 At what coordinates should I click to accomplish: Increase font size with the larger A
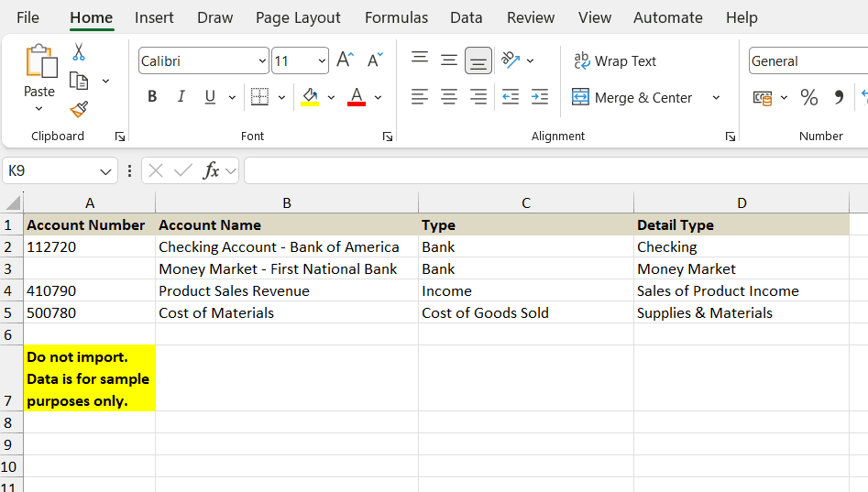click(345, 60)
